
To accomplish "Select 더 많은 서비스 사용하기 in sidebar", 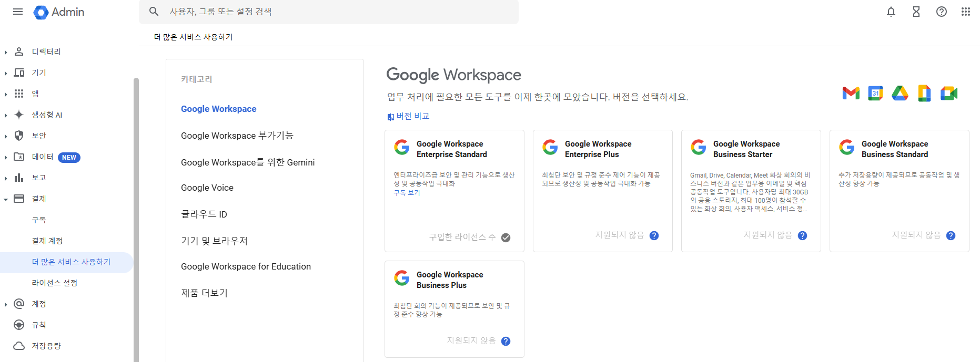I will 66,262.
